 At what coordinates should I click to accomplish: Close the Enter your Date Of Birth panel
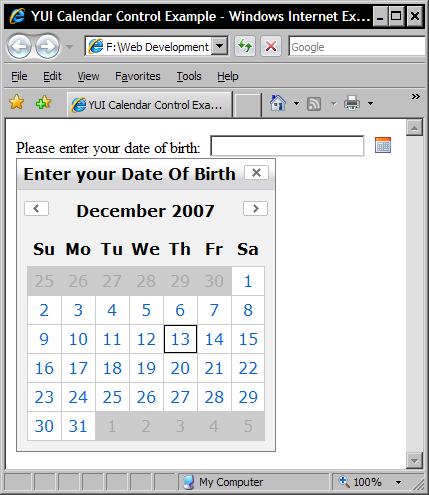(256, 173)
